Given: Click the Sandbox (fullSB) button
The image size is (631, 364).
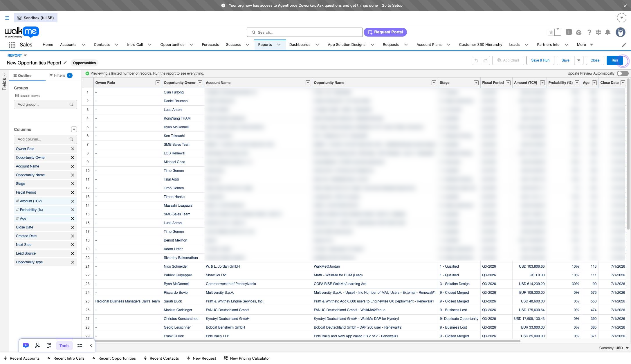Looking at the screenshot, I should coord(36,18).
